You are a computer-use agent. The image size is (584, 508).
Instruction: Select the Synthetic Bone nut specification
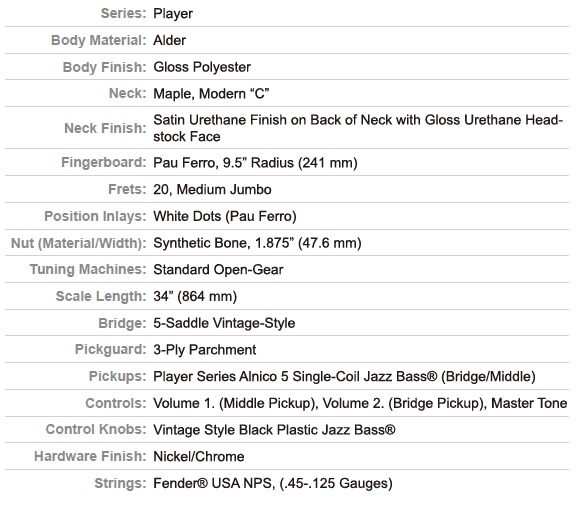click(x=257, y=243)
